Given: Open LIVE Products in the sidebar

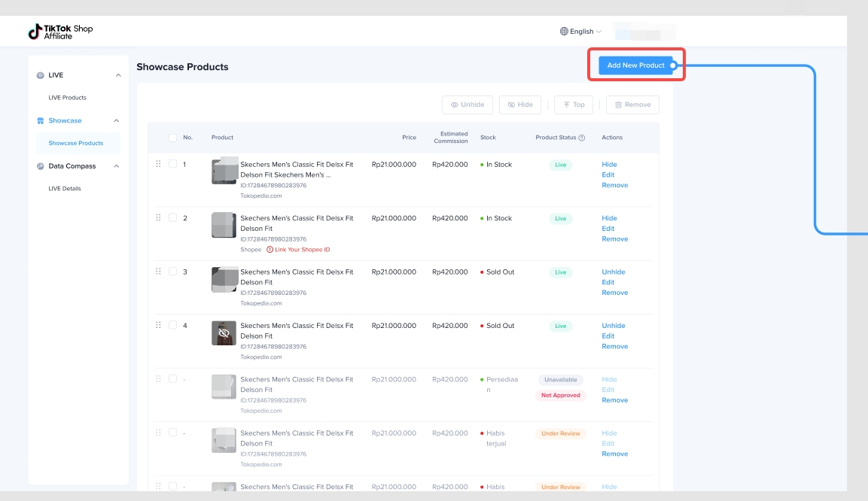Looking at the screenshot, I should click(68, 98).
